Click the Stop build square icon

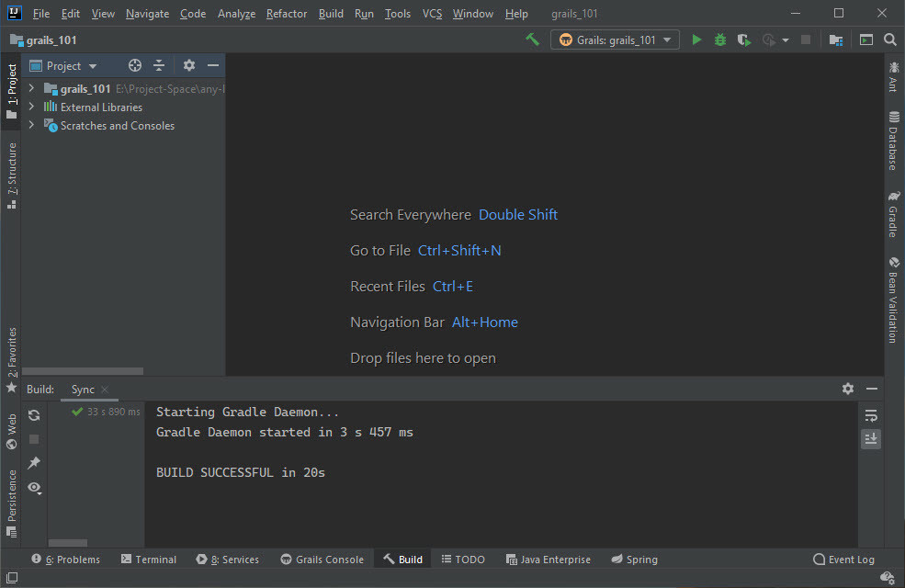tap(34, 440)
